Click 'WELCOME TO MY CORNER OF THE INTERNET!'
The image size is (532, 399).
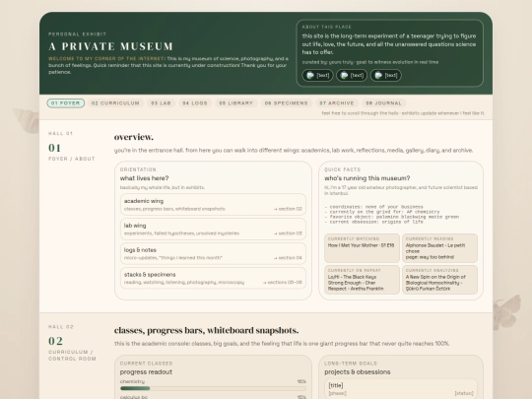click(106, 59)
